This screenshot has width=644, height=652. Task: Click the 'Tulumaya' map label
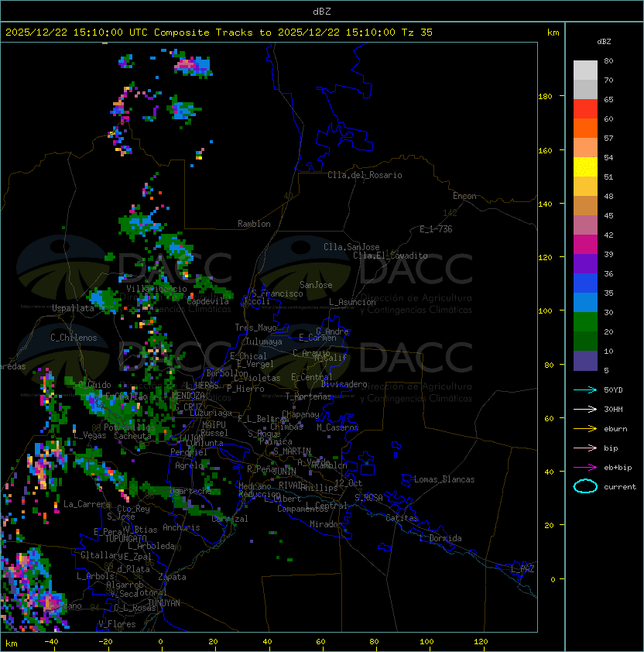pyautogui.click(x=264, y=341)
